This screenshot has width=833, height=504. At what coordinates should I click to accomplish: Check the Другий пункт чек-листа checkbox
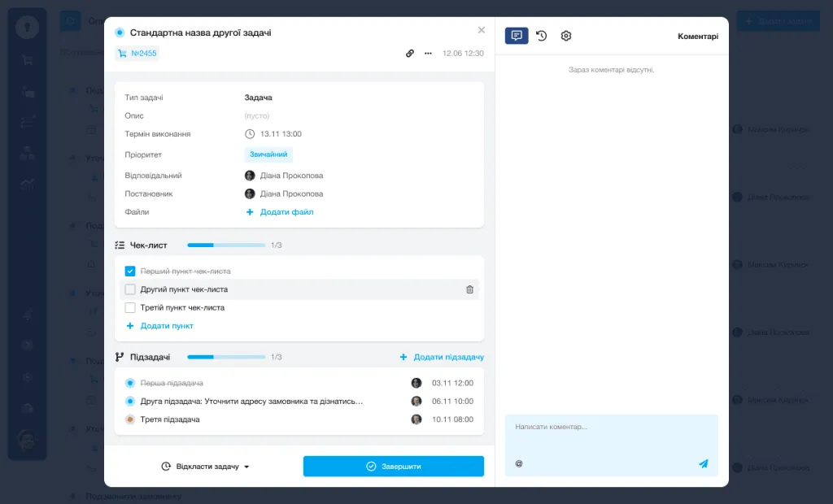tap(130, 289)
